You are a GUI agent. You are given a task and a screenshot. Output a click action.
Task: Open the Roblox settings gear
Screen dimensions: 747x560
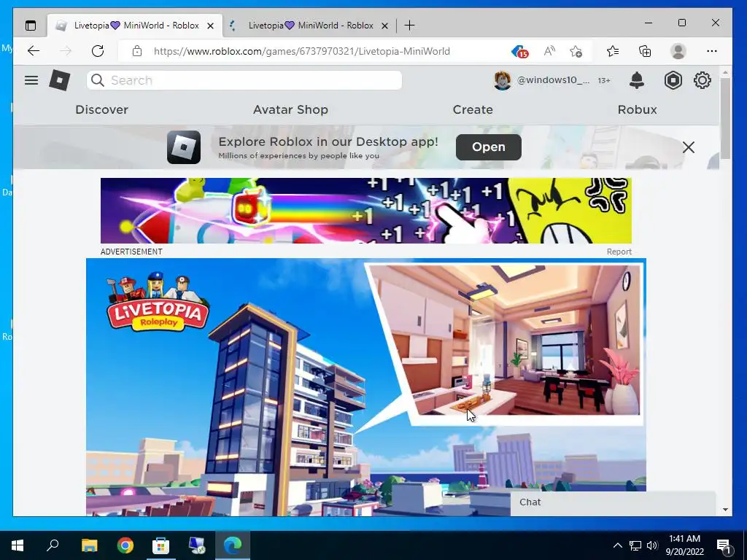[703, 80]
